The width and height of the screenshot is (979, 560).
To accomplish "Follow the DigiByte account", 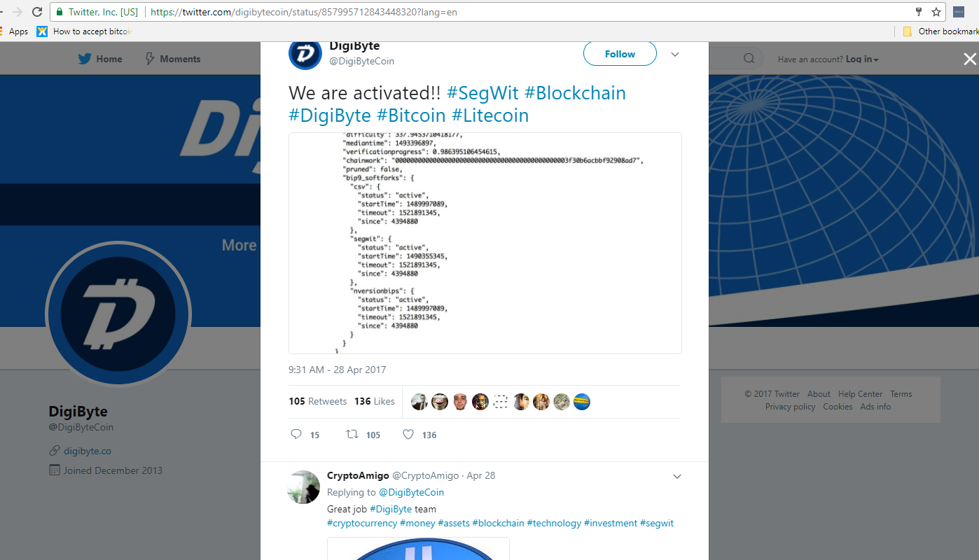I will click(620, 54).
